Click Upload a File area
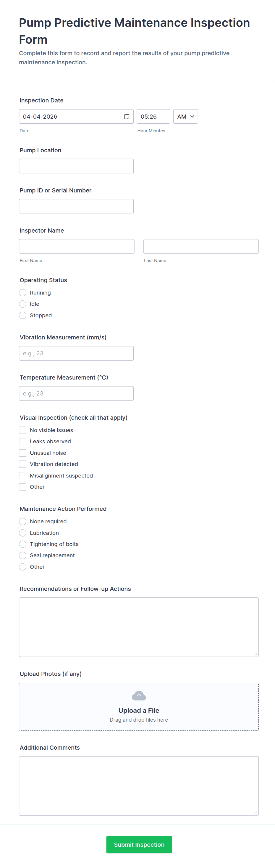275x868 pixels. tap(139, 710)
